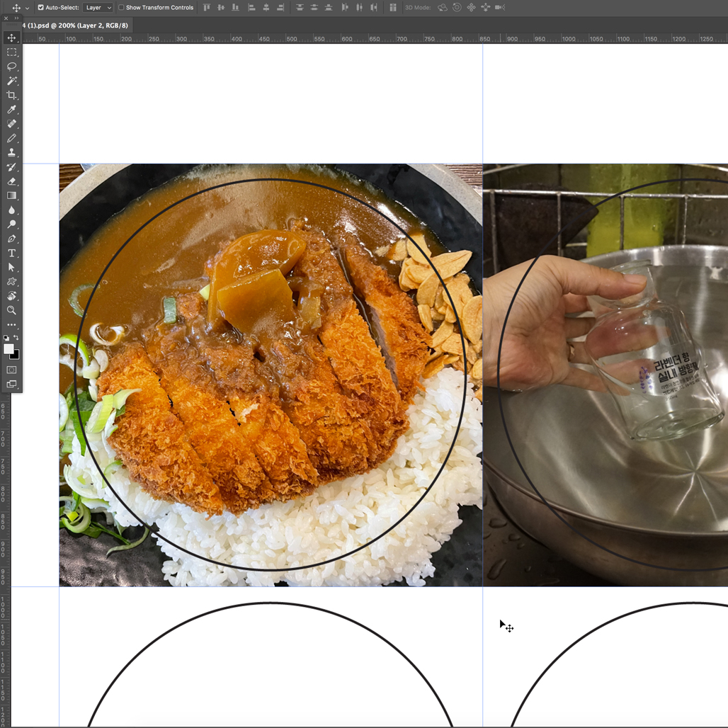The image size is (728, 728).
Task: Expand tools panel with double arrows
Action: coord(17,18)
